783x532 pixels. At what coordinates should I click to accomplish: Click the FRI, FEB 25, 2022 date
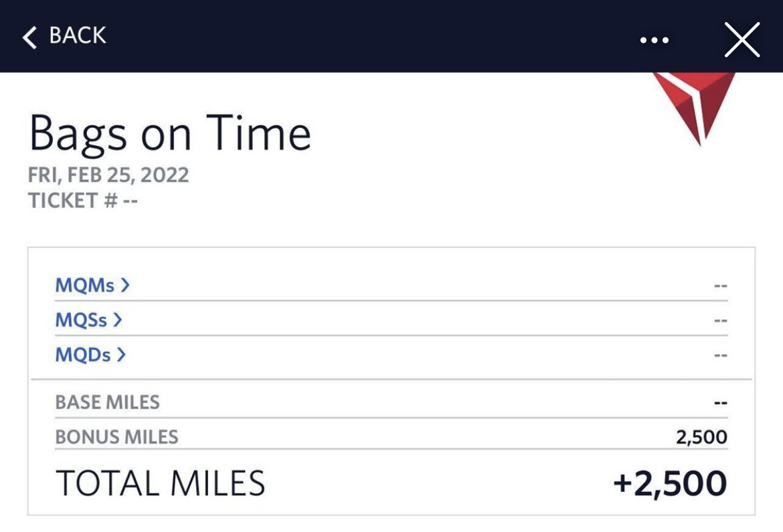[x=108, y=175]
